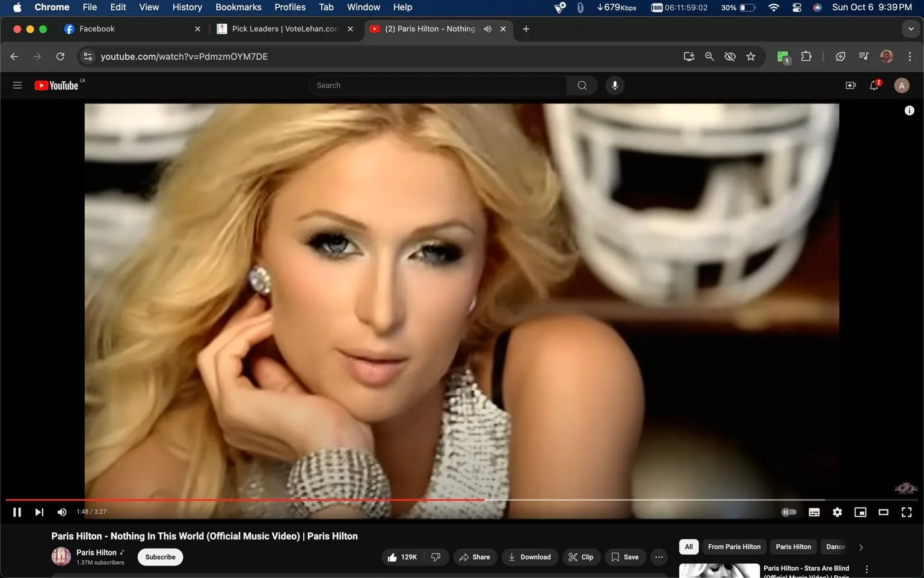
Task: Select the Dance filter chip
Action: (x=835, y=547)
